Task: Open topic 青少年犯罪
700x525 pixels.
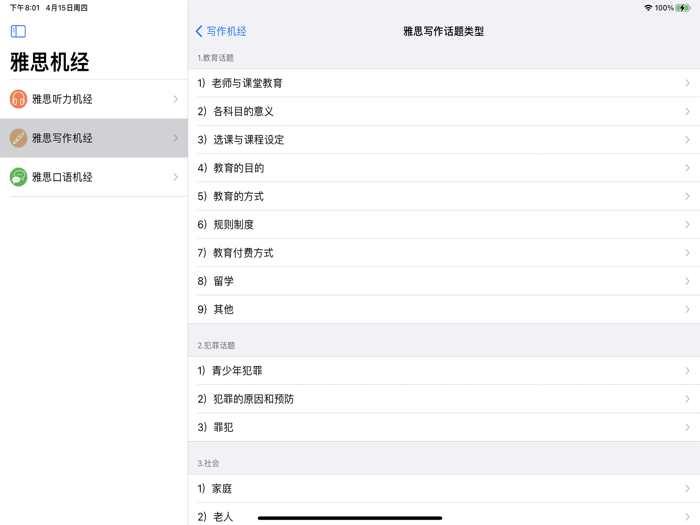Action: tap(444, 371)
